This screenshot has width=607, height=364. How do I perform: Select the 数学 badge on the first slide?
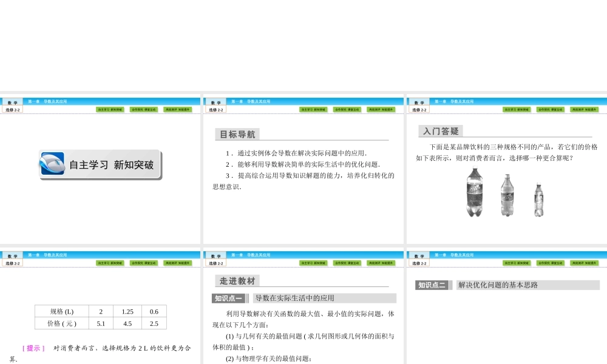coord(12,101)
